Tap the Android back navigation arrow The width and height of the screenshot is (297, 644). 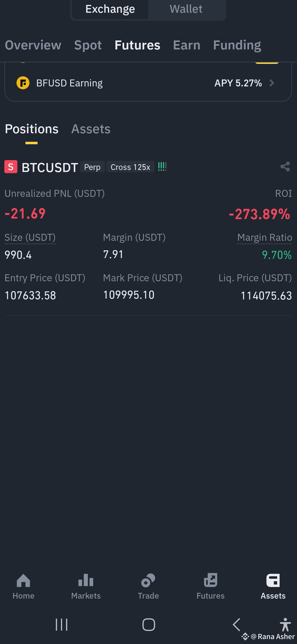(236, 624)
